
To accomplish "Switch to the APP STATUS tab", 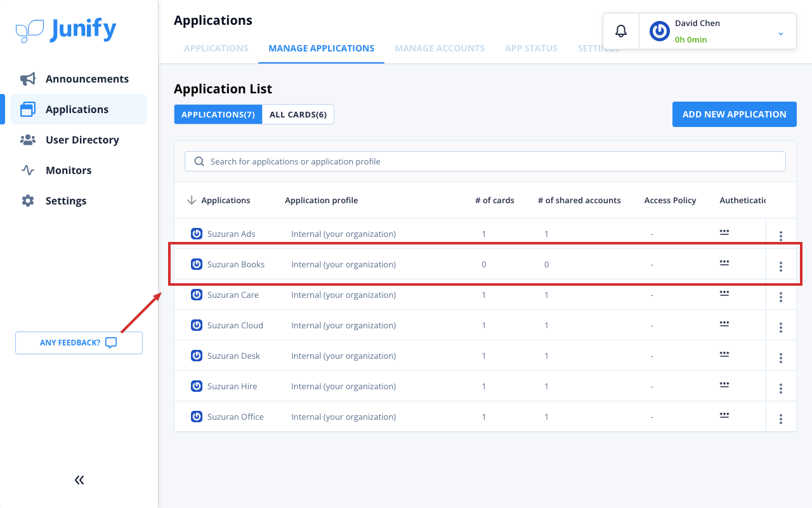I will pyautogui.click(x=532, y=48).
